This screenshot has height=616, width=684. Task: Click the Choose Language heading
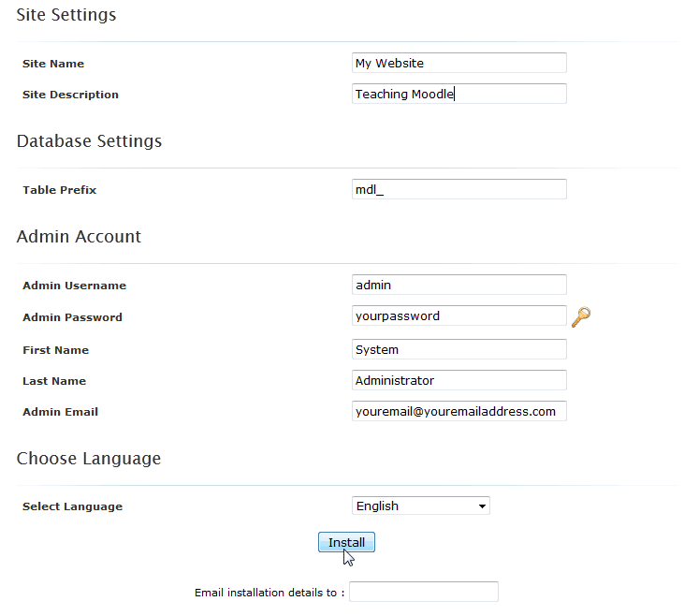(x=89, y=459)
